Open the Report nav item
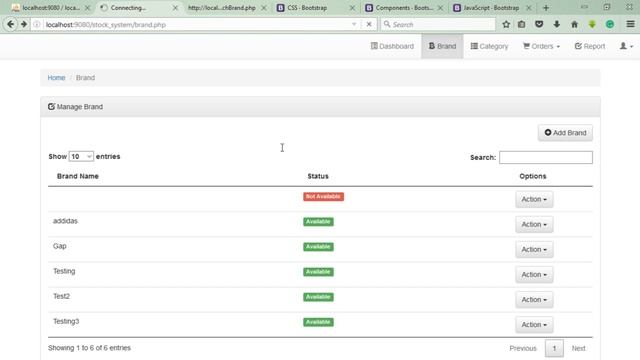This screenshot has width=640, height=360. 590,46
